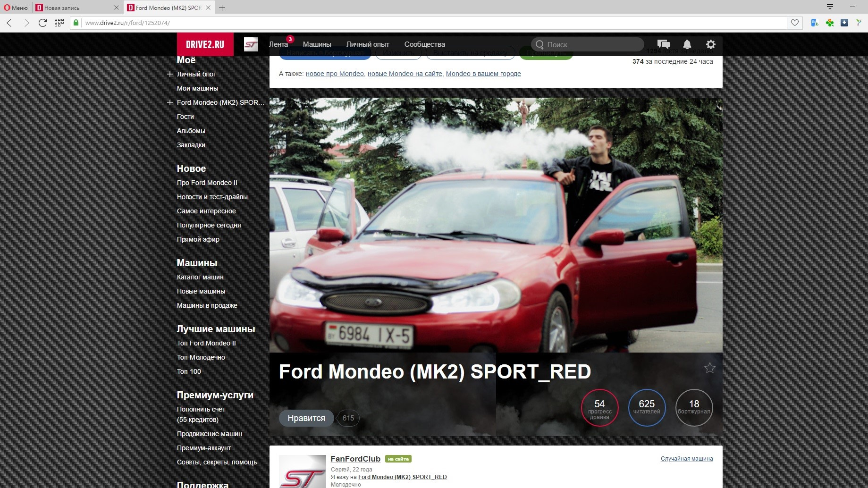868x488 pixels.
Task: Open Топ Ford Mondeo II link
Action: pos(206,343)
